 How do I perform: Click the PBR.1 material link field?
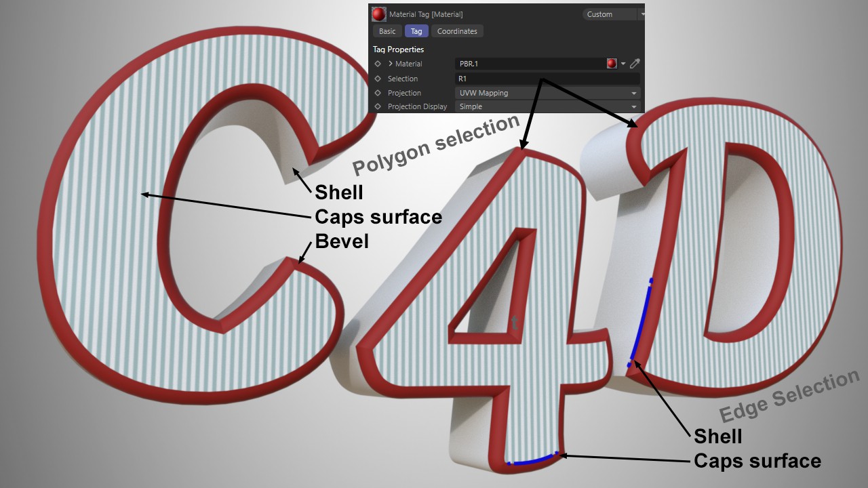coord(530,64)
